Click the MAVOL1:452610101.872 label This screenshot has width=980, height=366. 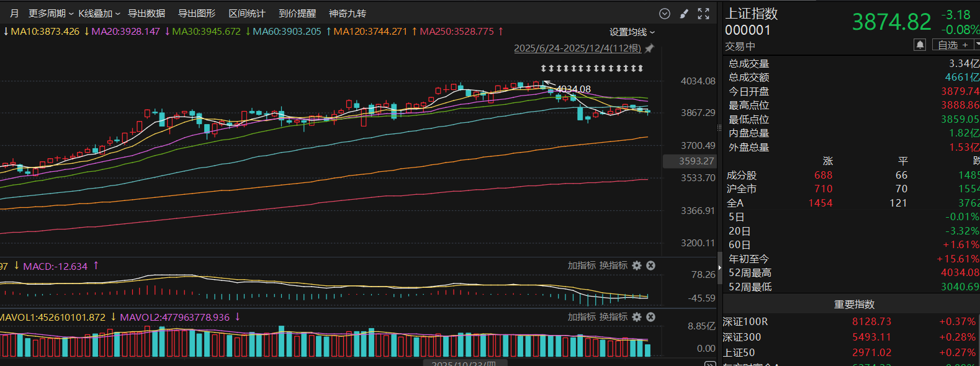tap(53, 317)
